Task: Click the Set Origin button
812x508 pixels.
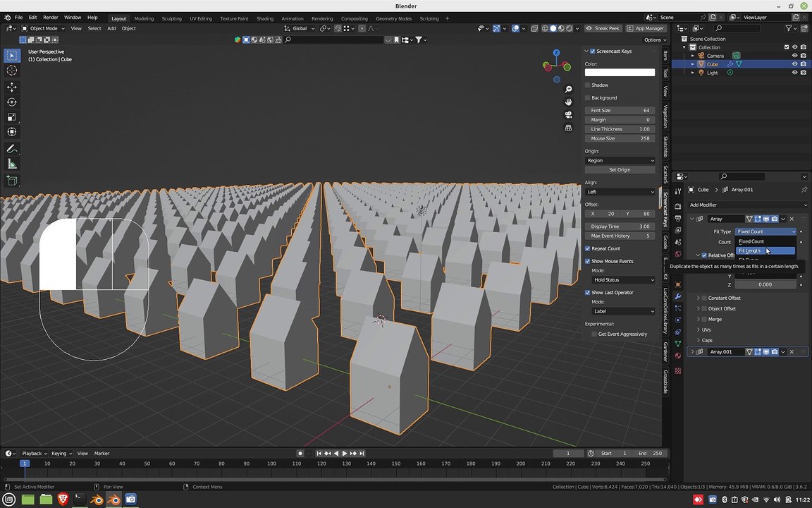Action: point(620,170)
